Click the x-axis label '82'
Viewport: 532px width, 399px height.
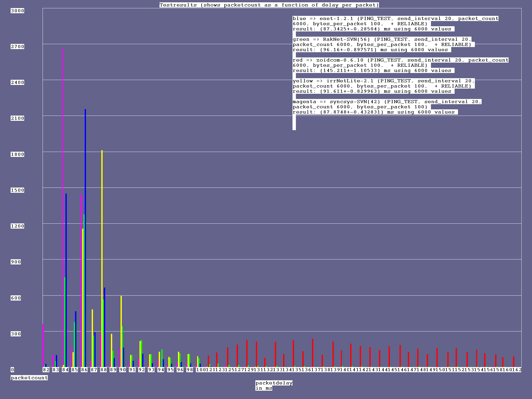(x=46, y=370)
